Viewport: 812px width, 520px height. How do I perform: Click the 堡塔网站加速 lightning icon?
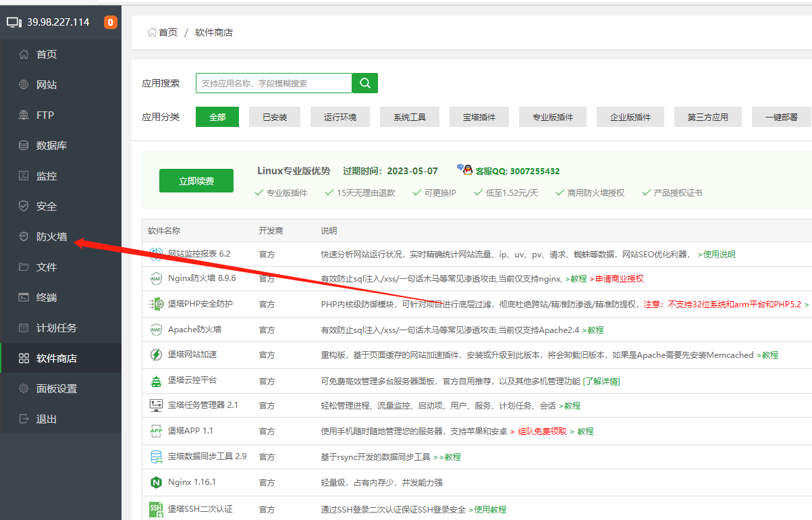coord(156,355)
